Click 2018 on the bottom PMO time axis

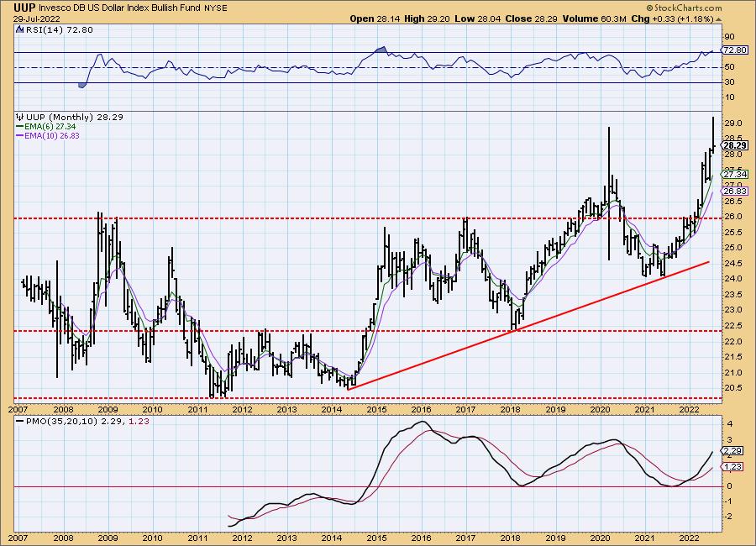pos(511,538)
